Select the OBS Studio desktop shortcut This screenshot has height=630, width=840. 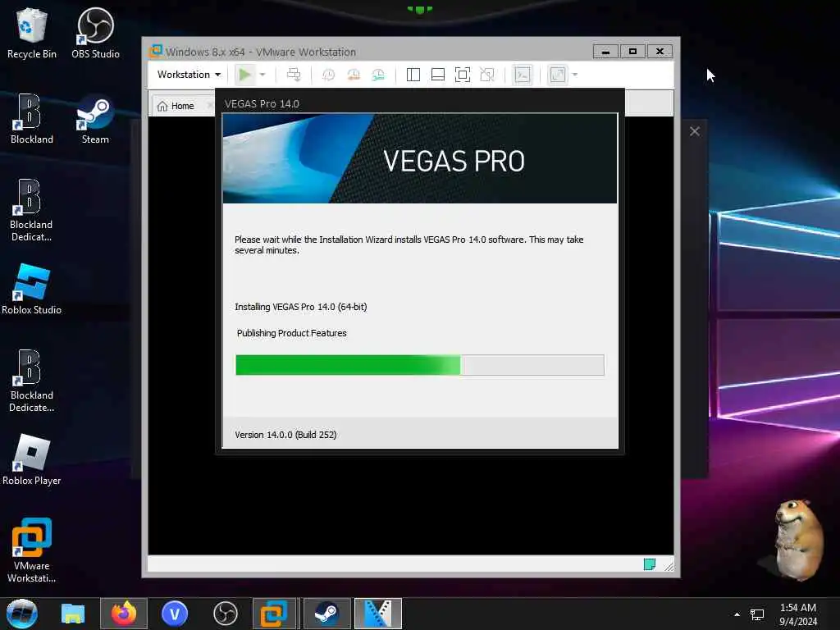pos(95,34)
